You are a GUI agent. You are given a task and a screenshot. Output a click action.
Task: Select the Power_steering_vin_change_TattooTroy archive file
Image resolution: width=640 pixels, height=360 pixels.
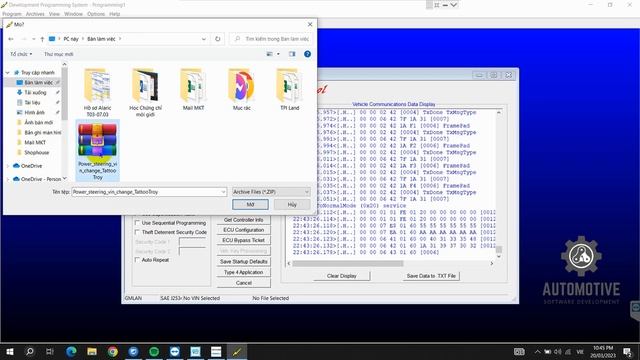point(98,151)
